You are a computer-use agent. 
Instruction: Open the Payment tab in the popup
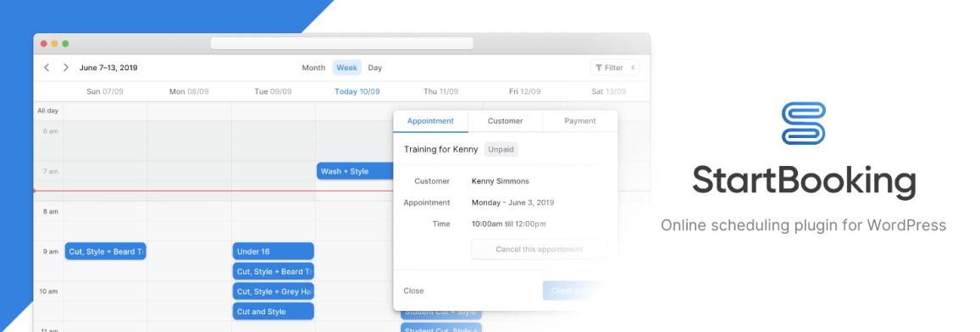click(580, 121)
